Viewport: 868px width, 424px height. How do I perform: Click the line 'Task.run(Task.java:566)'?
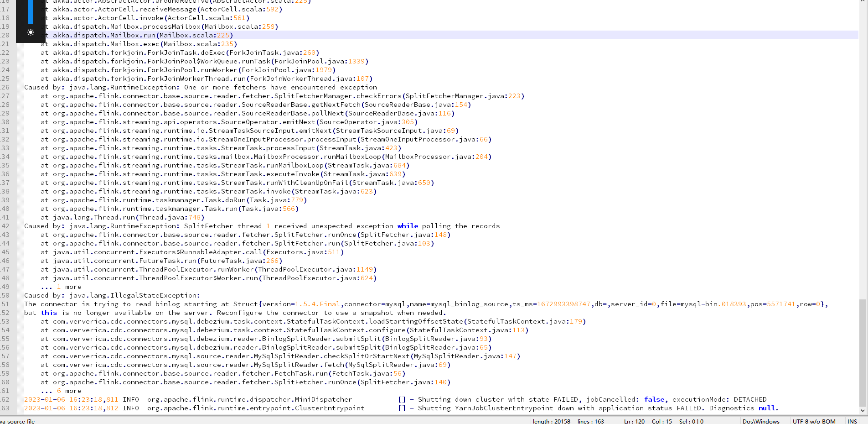(170, 209)
